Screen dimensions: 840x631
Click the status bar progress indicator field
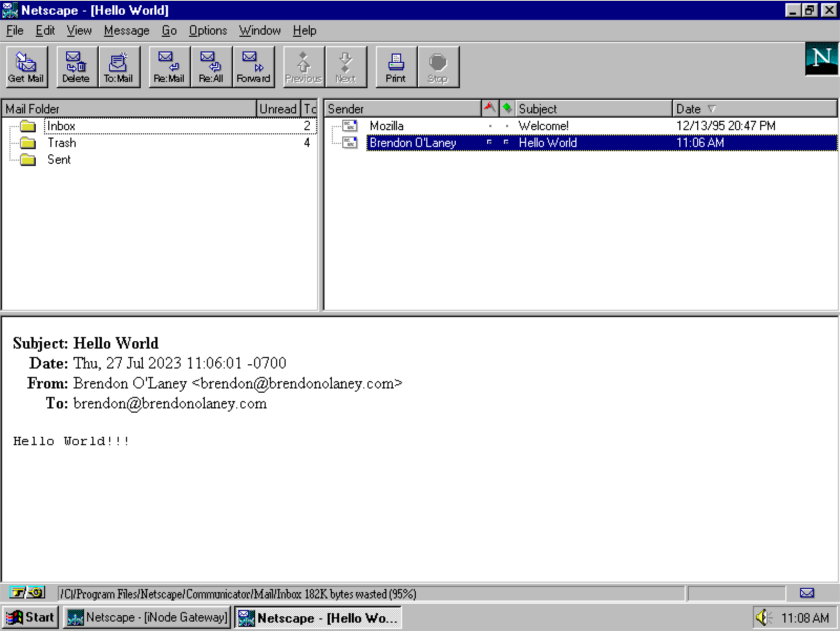(x=736, y=593)
